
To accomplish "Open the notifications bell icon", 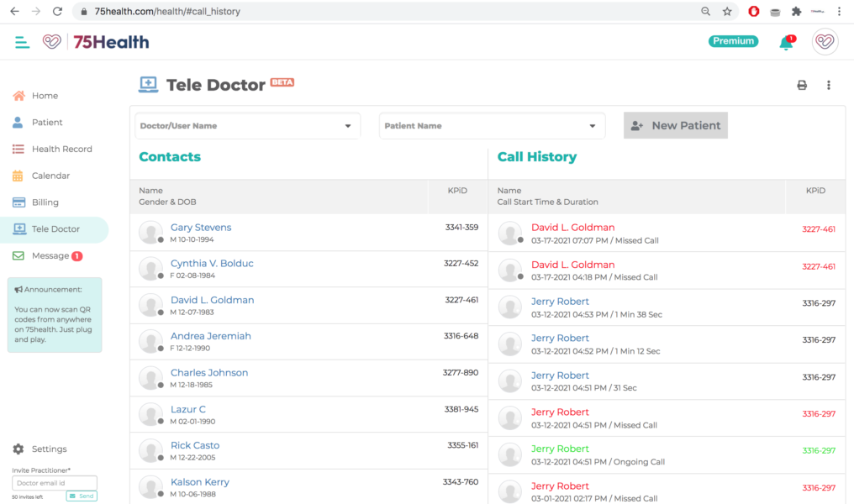I will [x=785, y=41].
